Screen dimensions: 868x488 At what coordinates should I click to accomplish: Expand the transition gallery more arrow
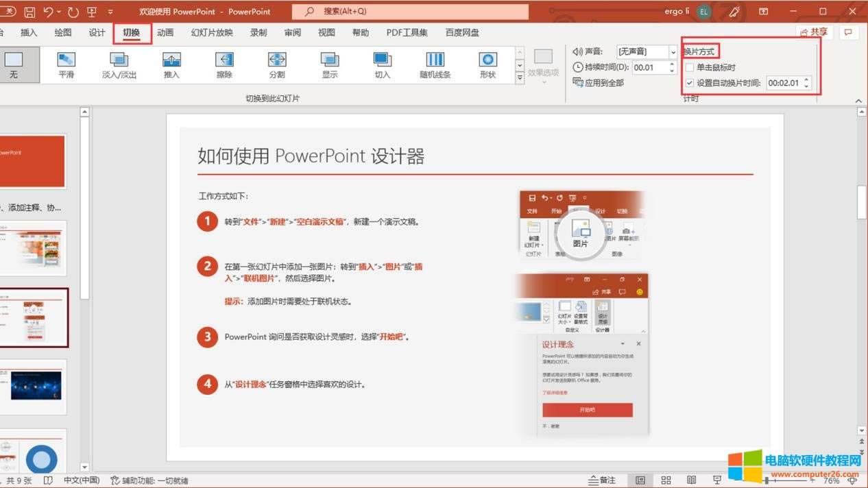(520, 78)
